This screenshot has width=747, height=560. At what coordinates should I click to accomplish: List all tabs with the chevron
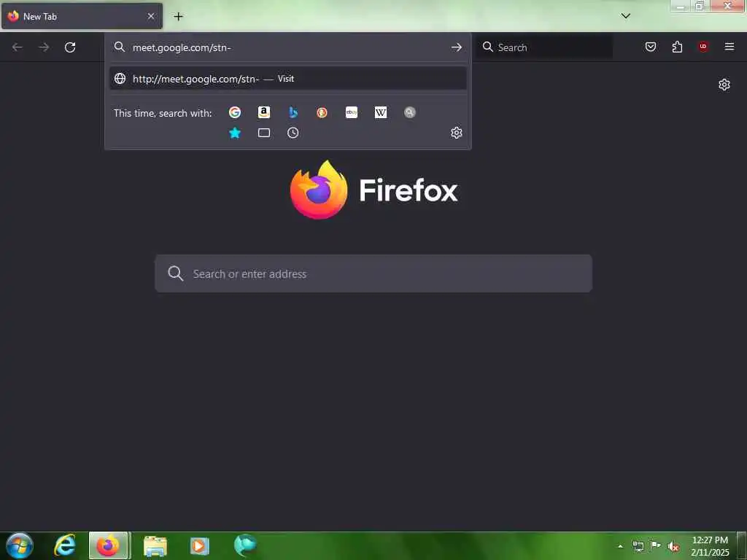(x=626, y=16)
